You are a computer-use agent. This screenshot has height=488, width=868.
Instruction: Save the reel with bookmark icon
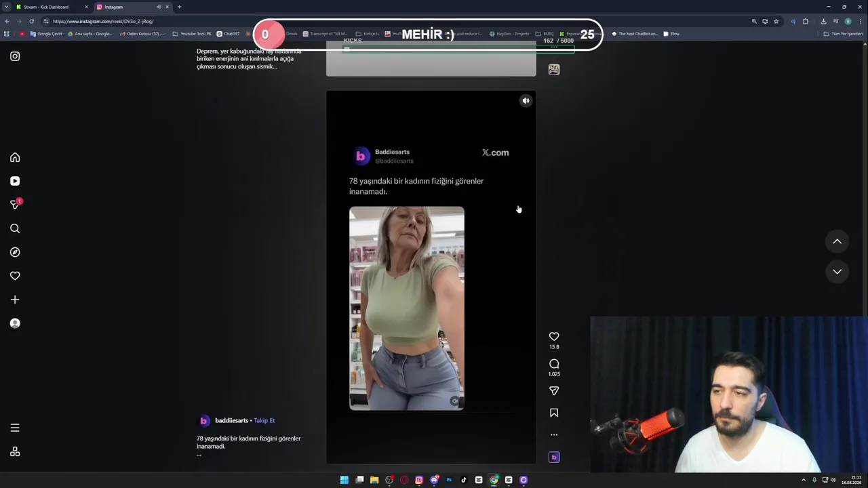(x=554, y=413)
